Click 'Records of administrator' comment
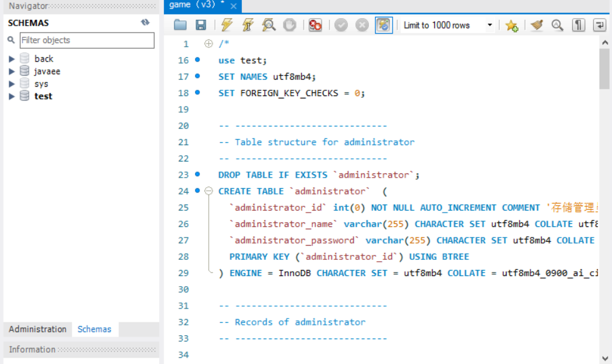Viewport: 612px width, 364px height. [300, 322]
